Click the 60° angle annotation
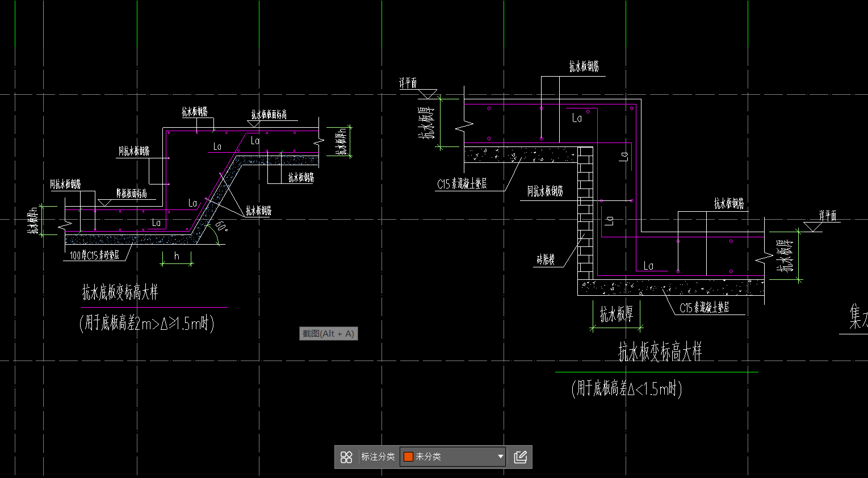This screenshot has height=478, width=868. click(x=222, y=227)
